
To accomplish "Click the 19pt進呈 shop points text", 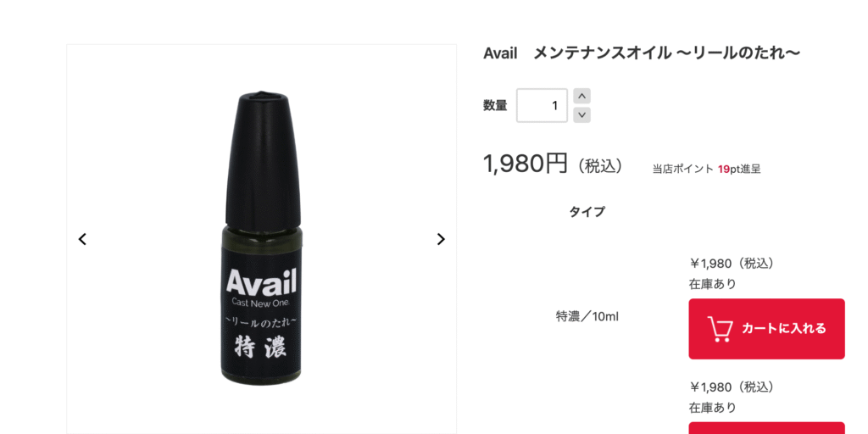I will [739, 170].
